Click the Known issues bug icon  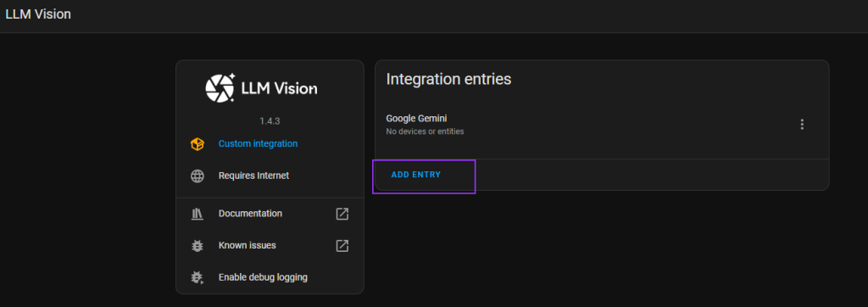click(197, 245)
